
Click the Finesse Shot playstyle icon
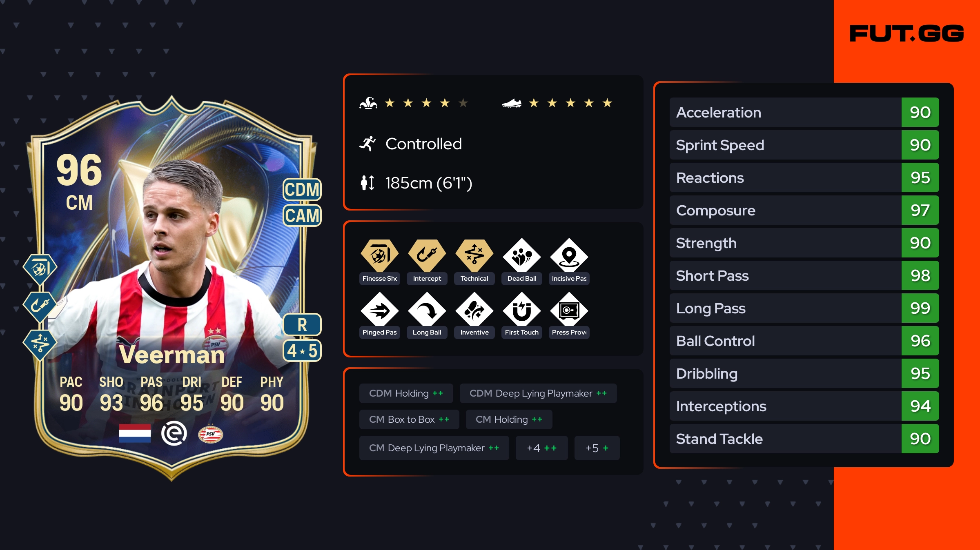click(379, 255)
